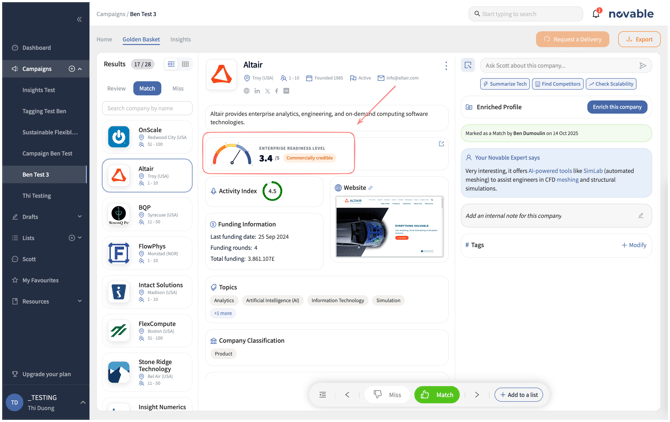Focus the top search field
The height and width of the screenshot is (422, 670).
(526, 14)
